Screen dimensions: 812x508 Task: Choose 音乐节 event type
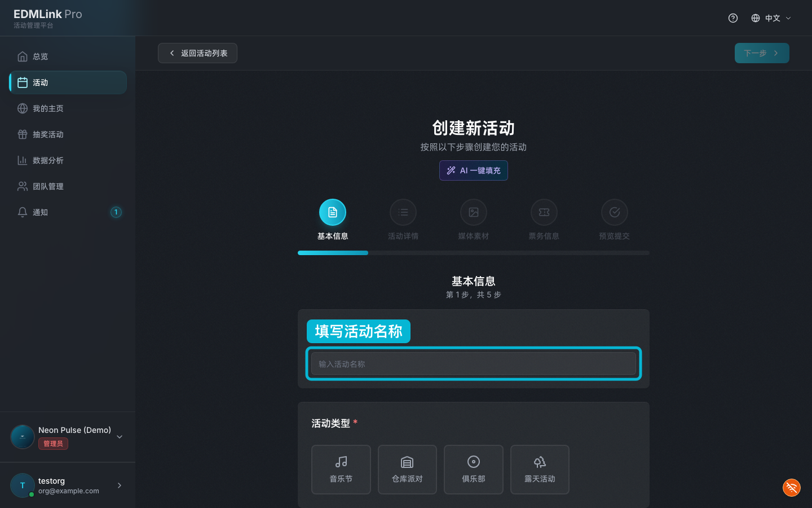pyautogui.click(x=341, y=470)
